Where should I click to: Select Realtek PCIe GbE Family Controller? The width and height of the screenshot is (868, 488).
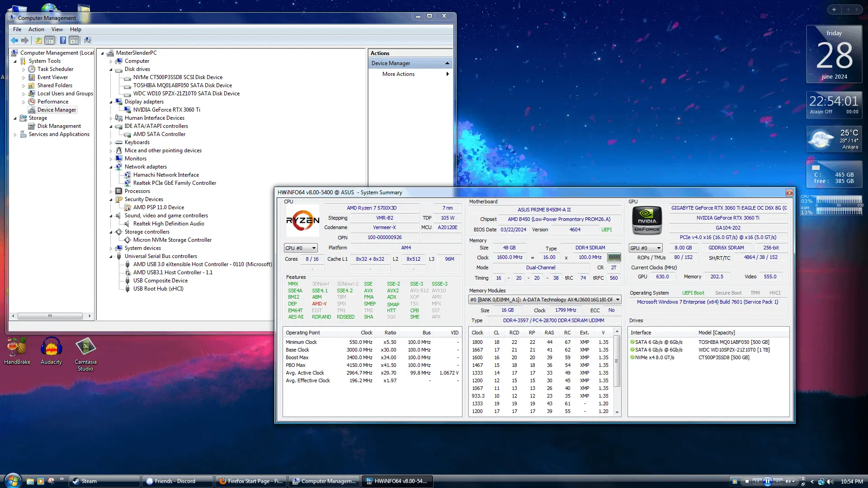click(175, 183)
